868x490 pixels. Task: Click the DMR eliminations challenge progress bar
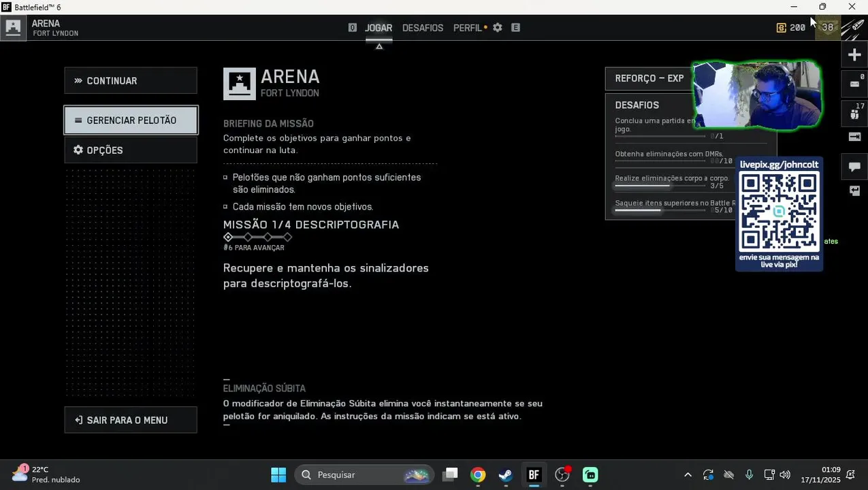click(660, 161)
